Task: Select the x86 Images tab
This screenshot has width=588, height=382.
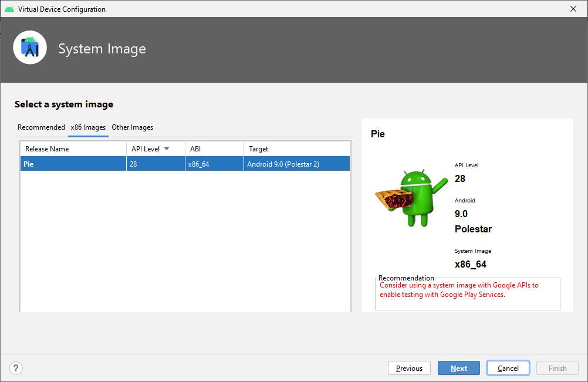Action: click(x=88, y=127)
